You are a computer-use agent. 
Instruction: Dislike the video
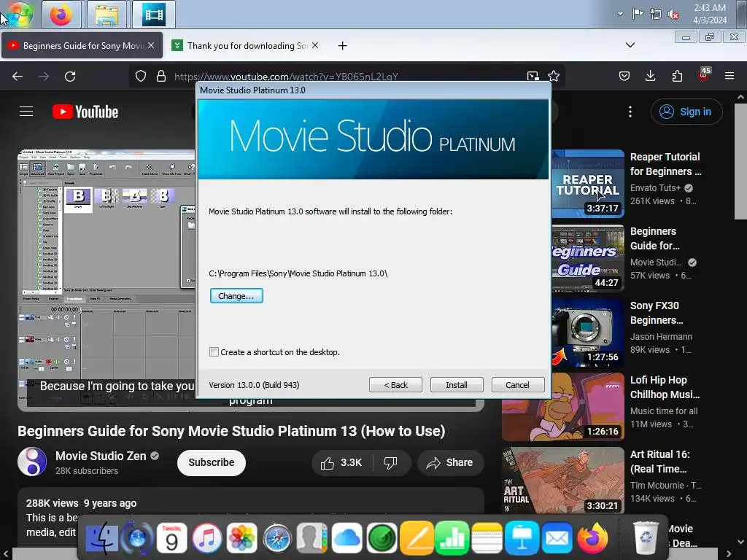(391, 463)
